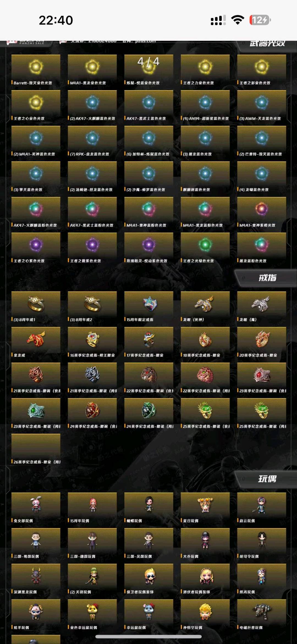Tap the 玩偶 section header

[267, 479]
